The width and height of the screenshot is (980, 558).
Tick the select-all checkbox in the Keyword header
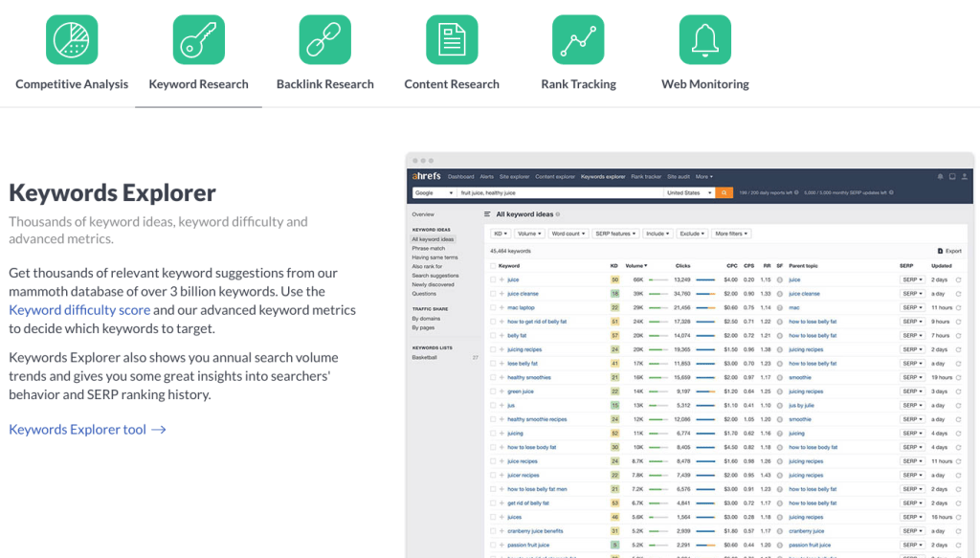(493, 266)
